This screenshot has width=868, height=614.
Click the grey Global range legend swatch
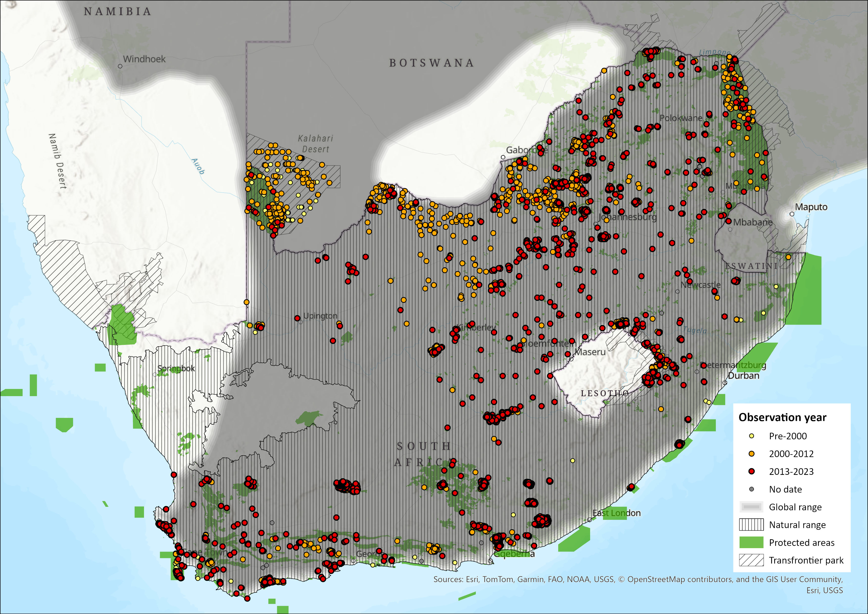(x=751, y=507)
